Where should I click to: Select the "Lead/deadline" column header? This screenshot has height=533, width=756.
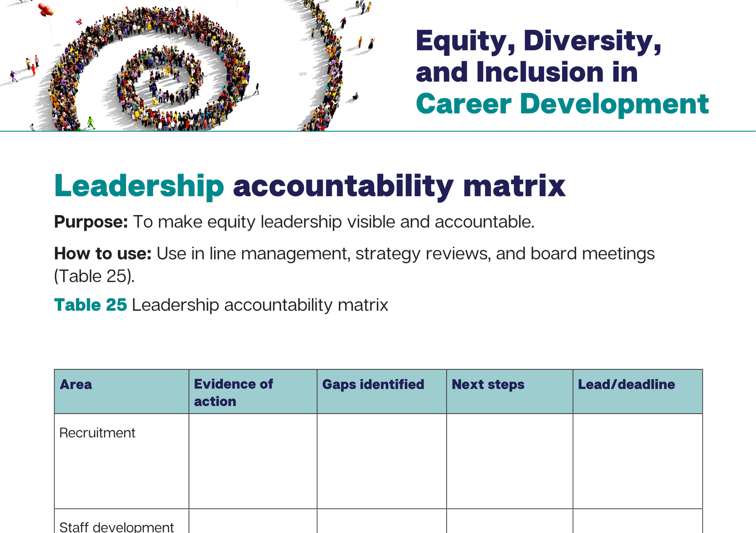[x=637, y=391]
